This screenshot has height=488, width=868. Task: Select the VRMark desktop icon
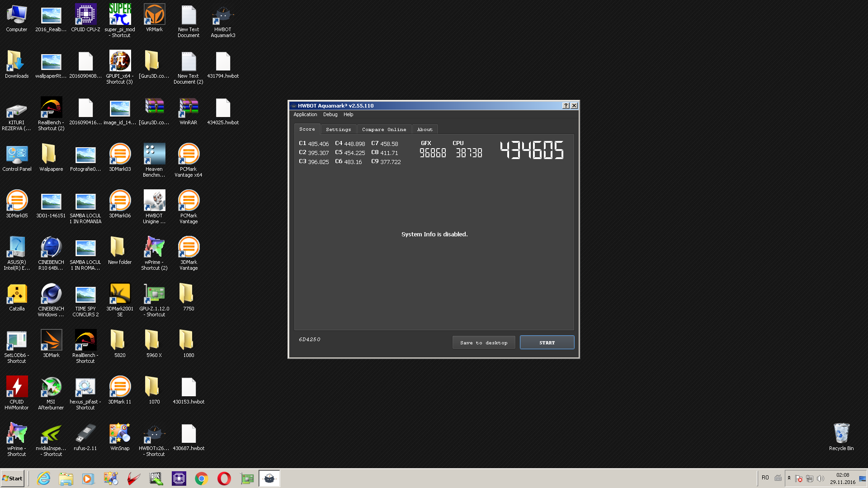(x=154, y=18)
